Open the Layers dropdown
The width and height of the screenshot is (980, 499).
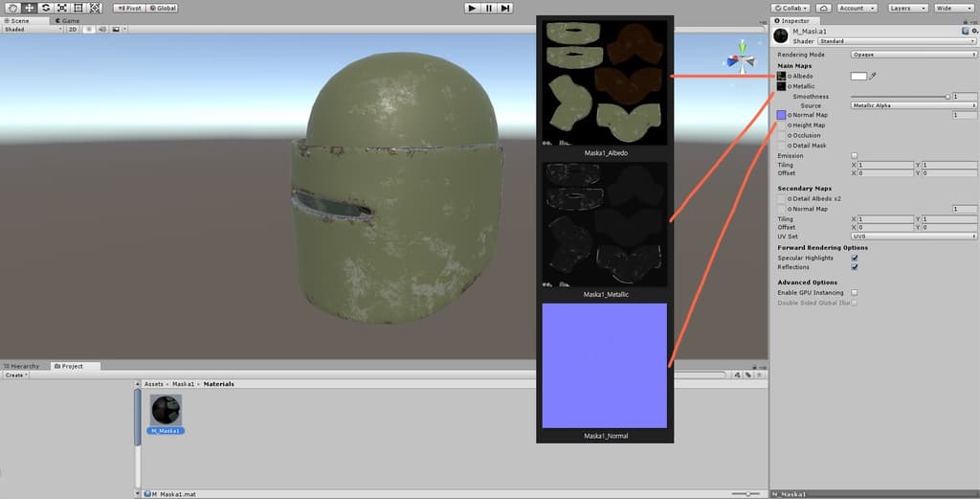[x=907, y=8]
